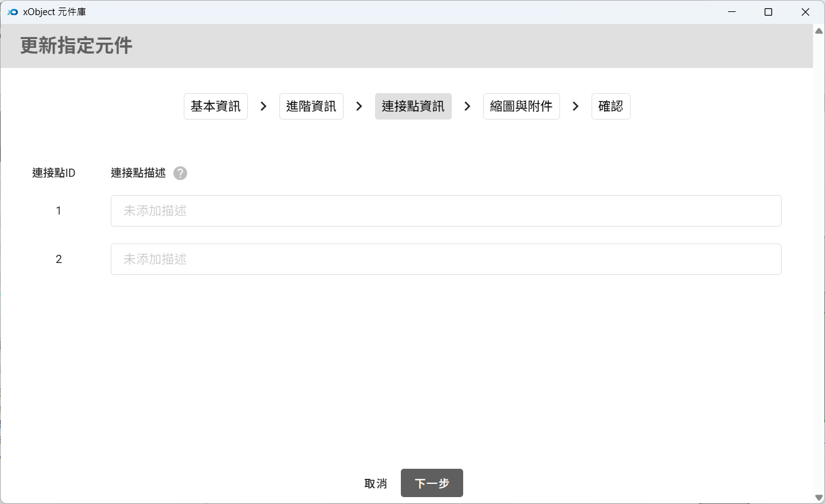The image size is (825, 504).
Task: Maximize the xObject 元件庫 window
Action: point(768,12)
